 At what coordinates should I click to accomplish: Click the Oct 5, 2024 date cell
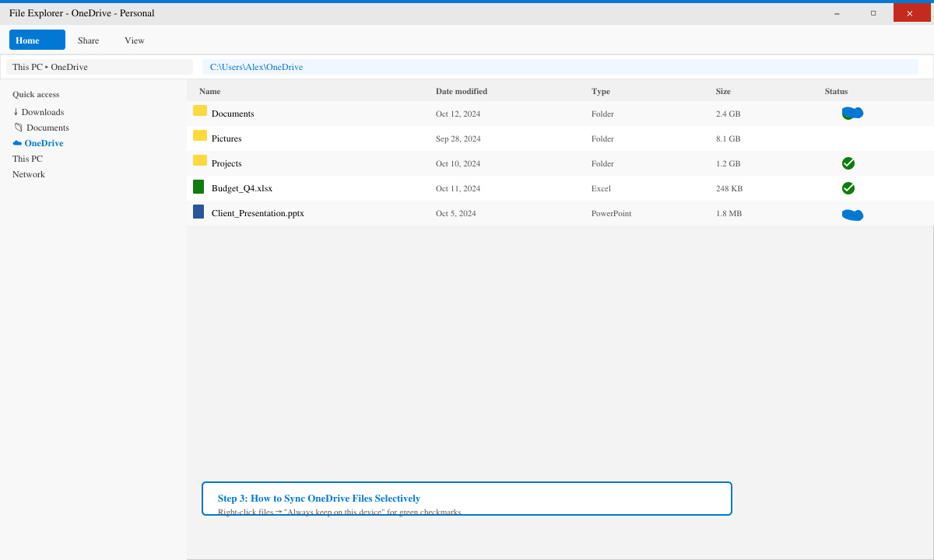455,213
